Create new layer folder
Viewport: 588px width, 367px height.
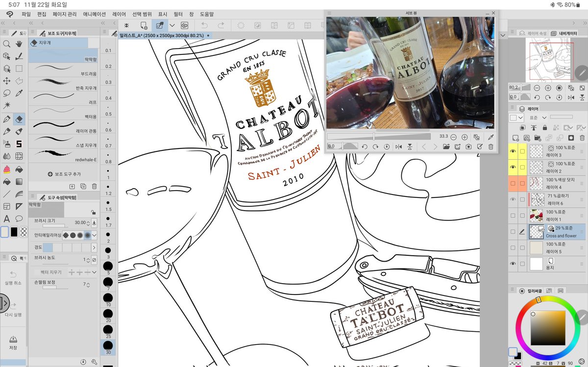tap(538, 138)
